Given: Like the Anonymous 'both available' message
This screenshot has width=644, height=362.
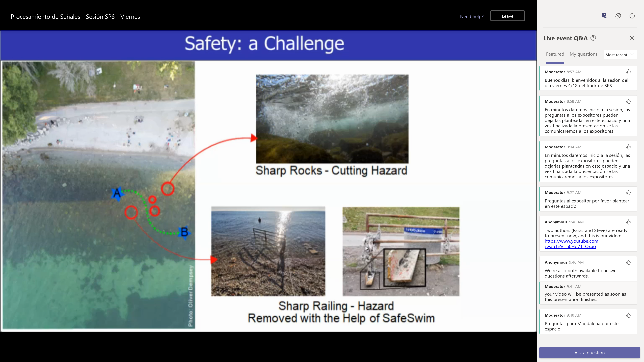Looking at the screenshot, I should [x=628, y=262].
